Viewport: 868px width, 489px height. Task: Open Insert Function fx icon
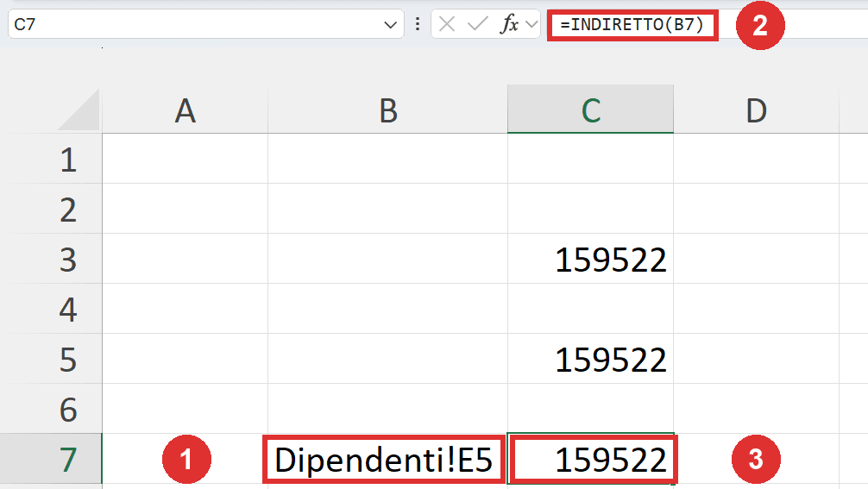[x=509, y=24]
